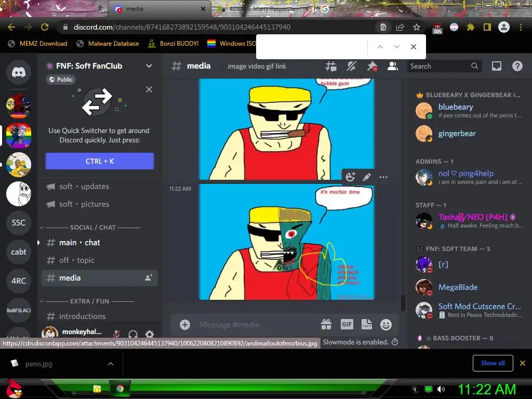Select the rainbow-colored server icon
Screen dimensions: 532x399
[x=19, y=136]
